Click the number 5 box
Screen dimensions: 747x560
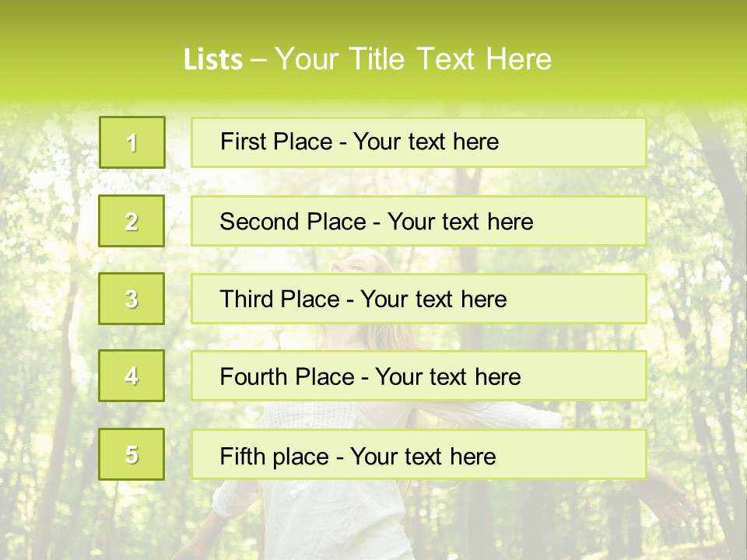click(132, 454)
